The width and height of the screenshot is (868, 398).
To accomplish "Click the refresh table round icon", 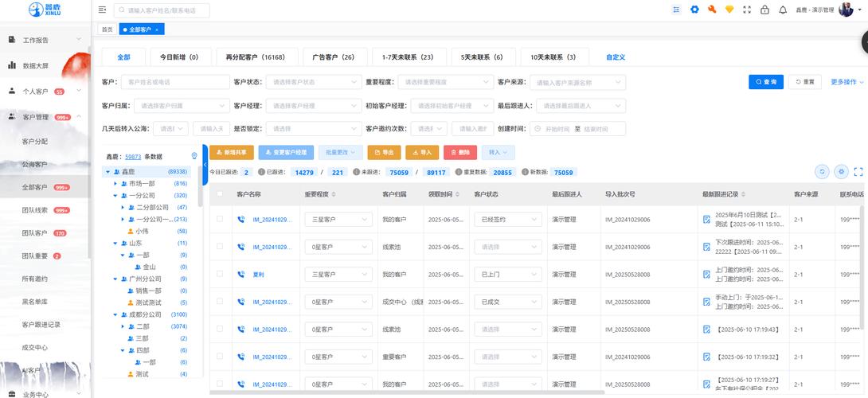I will click(822, 172).
